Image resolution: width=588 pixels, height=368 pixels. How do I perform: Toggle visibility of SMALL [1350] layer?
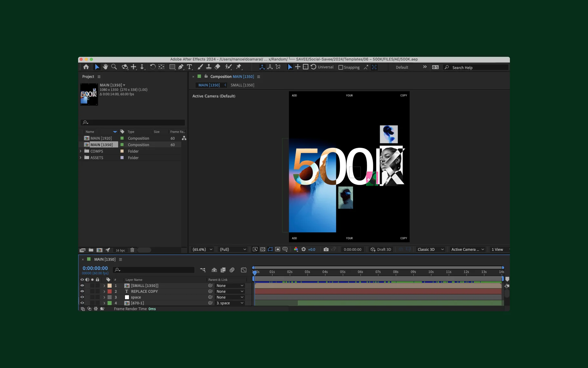(x=82, y=285)
